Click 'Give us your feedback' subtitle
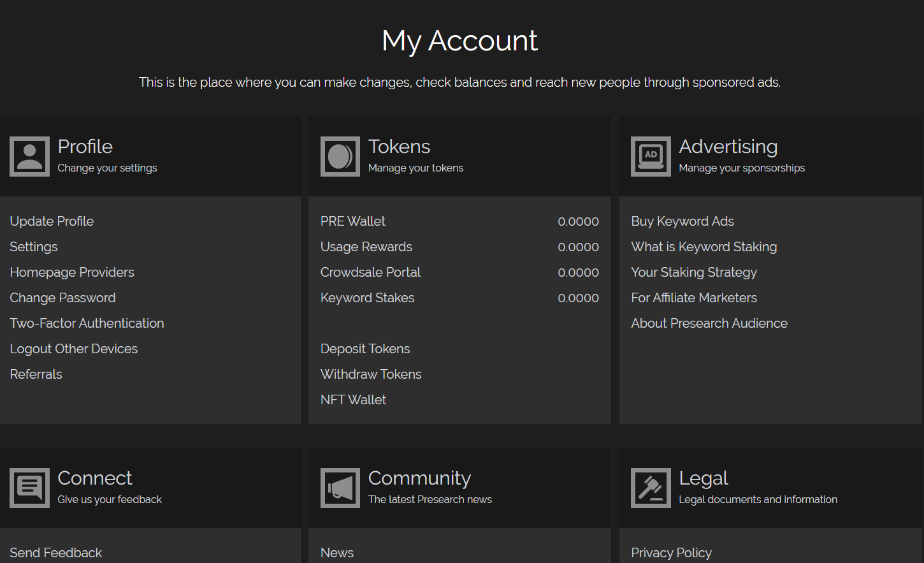The width and height of the screenshot is (924, 563). (x=110, y=500)
